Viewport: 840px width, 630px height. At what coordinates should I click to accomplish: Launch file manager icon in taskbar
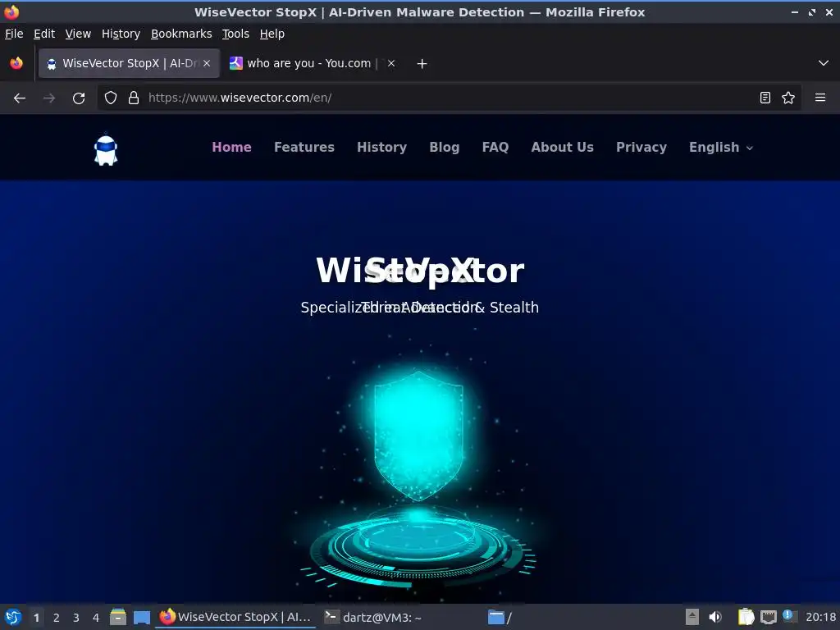118,617
